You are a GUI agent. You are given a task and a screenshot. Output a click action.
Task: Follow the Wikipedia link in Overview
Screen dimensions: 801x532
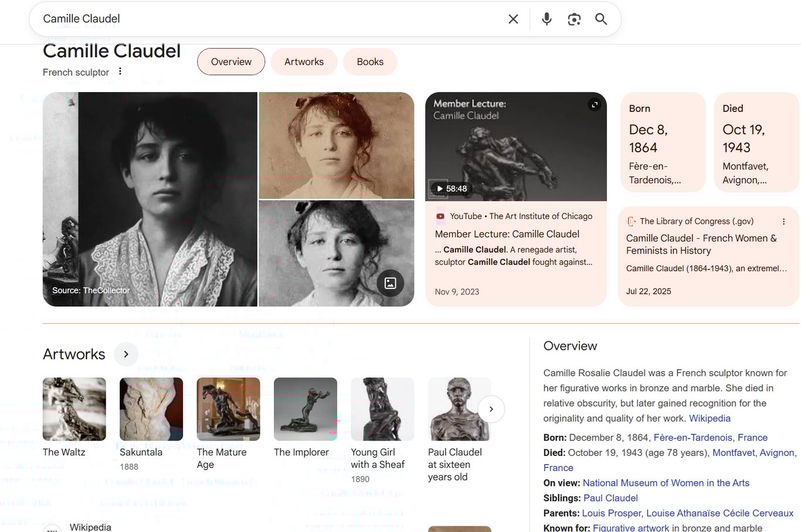710,418
